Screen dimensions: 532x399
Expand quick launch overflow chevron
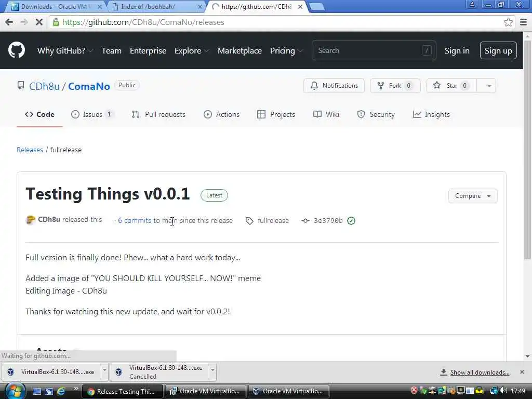(x=76, y=388)
